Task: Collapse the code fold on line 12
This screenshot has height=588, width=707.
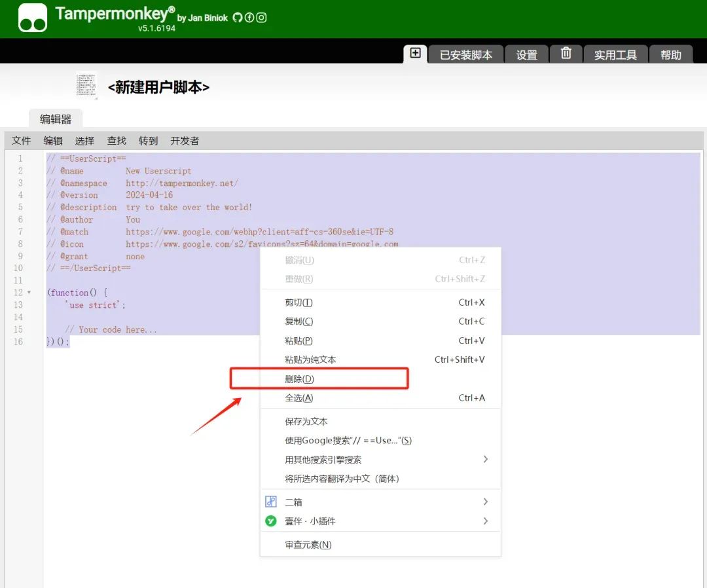Action: coord(29,292)
